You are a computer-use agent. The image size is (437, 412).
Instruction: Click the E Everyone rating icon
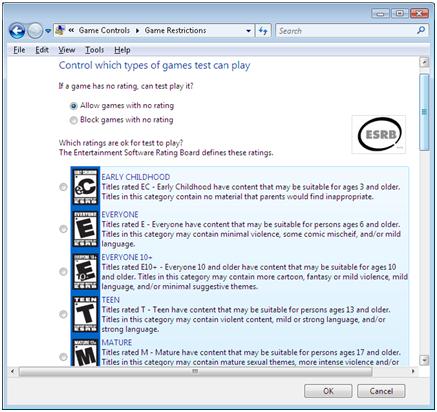(x=85, y=229)
